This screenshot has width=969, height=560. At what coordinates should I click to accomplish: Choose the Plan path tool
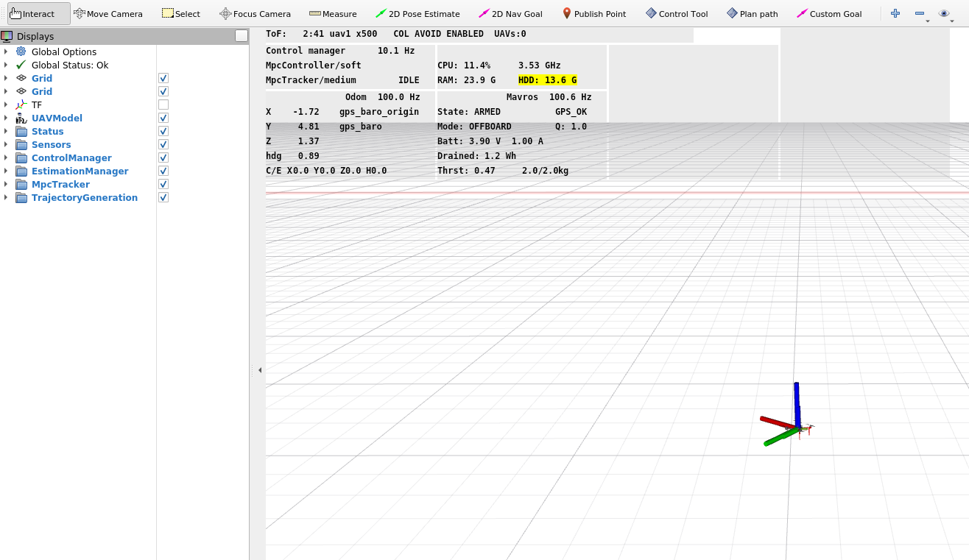tap(753, 13)
